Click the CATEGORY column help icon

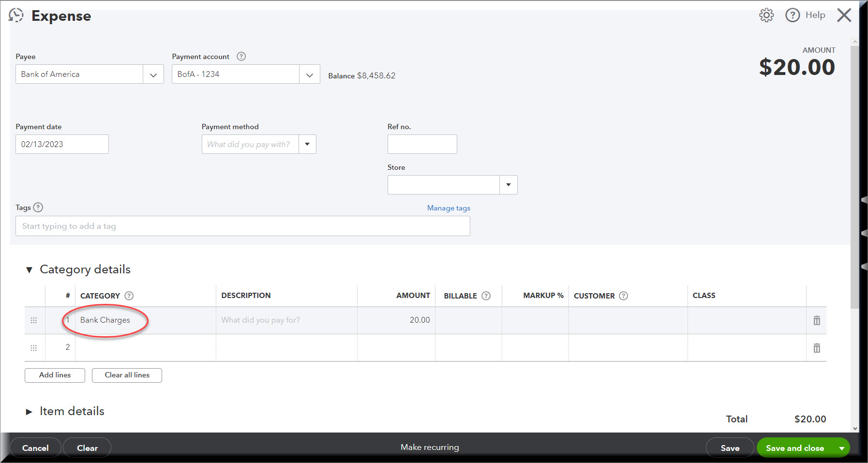(x=129, y=296)
